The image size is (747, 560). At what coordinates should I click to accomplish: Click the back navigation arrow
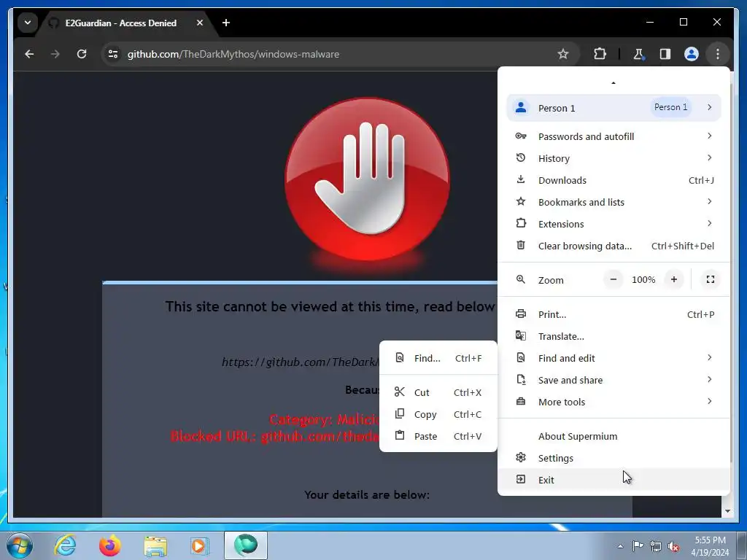click(29, 54)
